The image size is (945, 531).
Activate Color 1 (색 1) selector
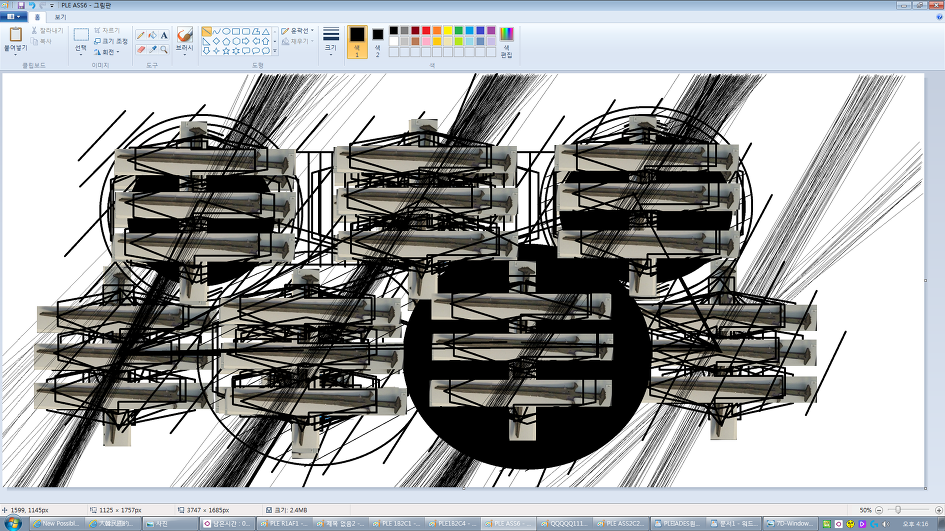[x=357, y=41]
